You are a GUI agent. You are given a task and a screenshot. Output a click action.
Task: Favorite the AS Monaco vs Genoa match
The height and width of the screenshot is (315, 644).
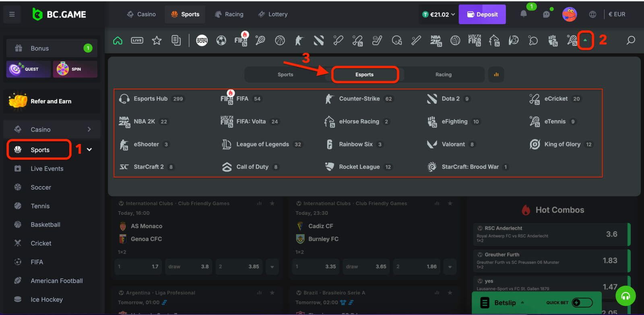click(272, 204)
